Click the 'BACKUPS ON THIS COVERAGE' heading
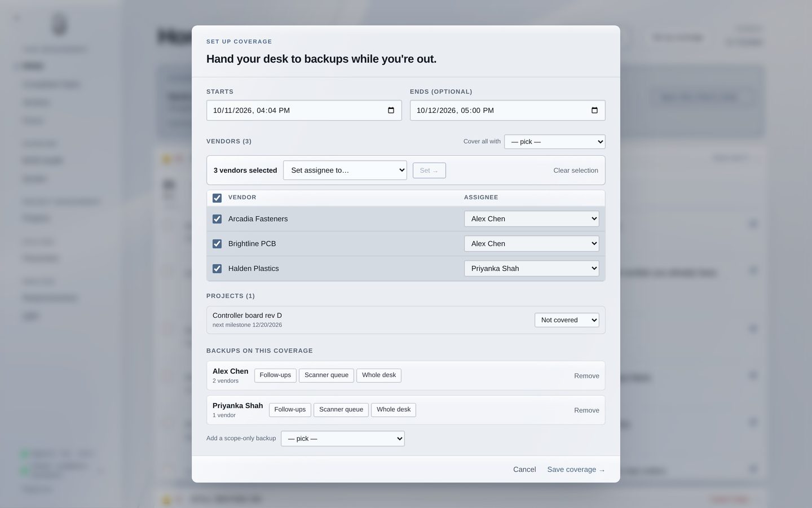812x508 pixels. [x=259, y=351]
